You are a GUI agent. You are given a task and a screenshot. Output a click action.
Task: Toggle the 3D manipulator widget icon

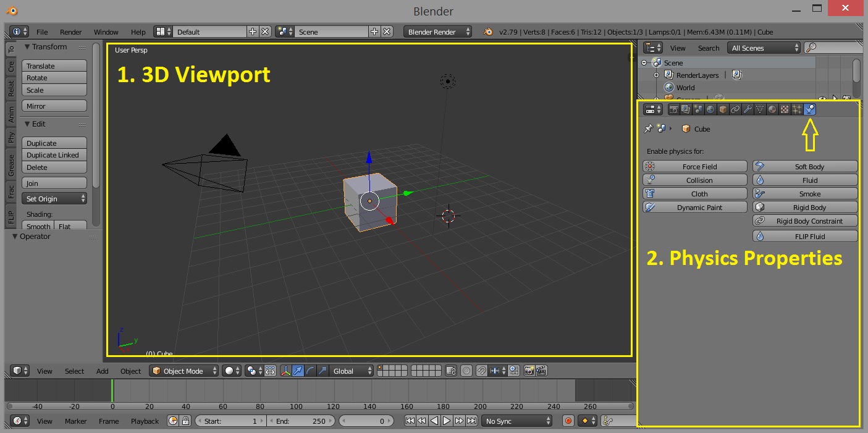click(x=286, y=371)
